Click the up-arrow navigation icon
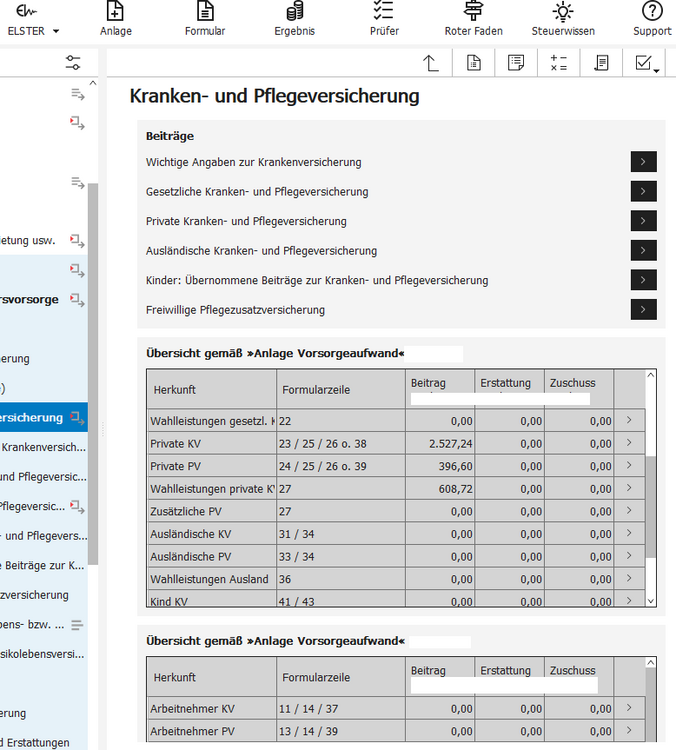The height and width of the screenshot is (750, 676). pos(431,63)
